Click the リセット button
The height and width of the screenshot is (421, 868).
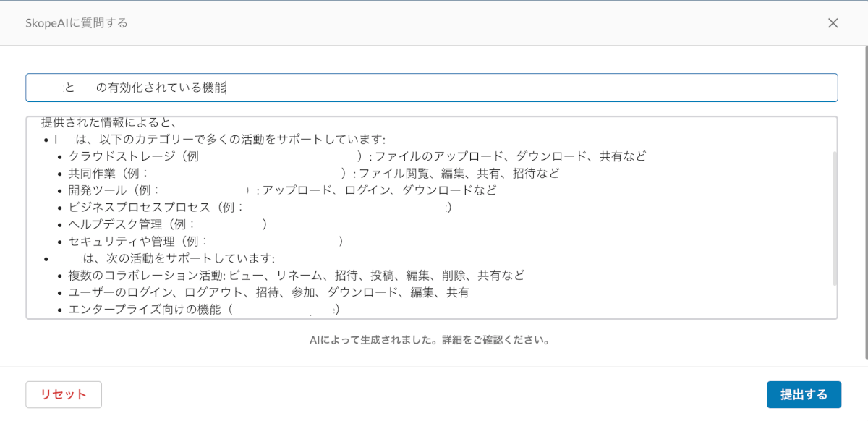coord(64,395)
